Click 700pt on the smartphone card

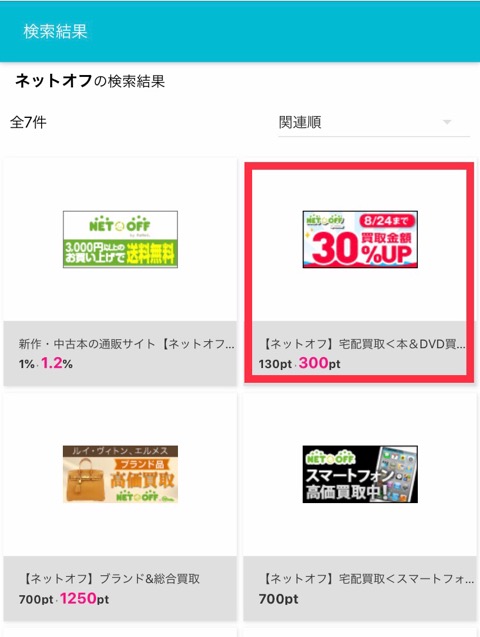point(279,598)
